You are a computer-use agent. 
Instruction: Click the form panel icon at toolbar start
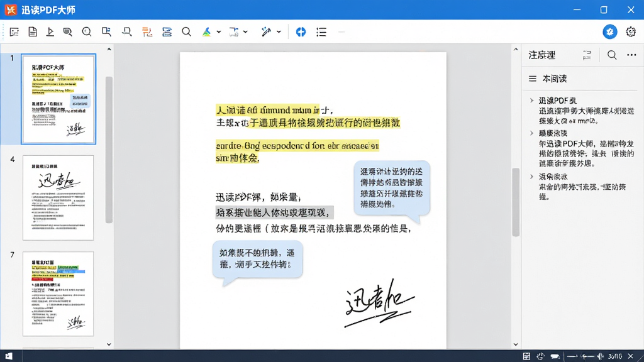coord(14,31)
